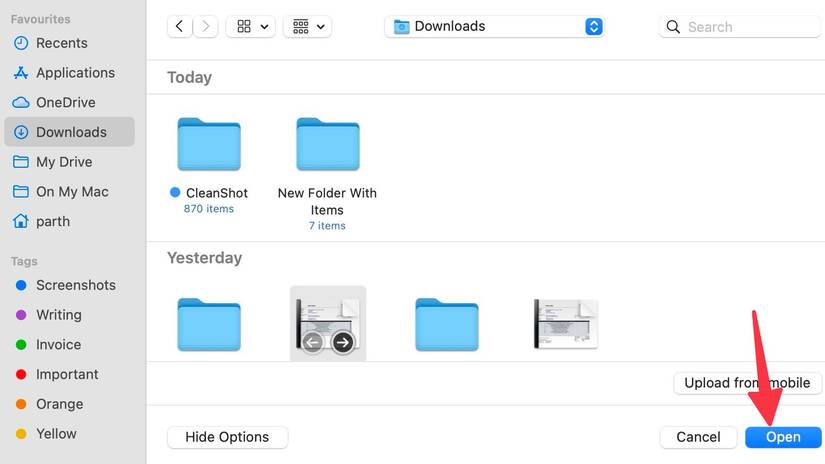Click the next arrow on selected thumbnail
Viewport: 825px width, 464px height.
tap(343, 343)
